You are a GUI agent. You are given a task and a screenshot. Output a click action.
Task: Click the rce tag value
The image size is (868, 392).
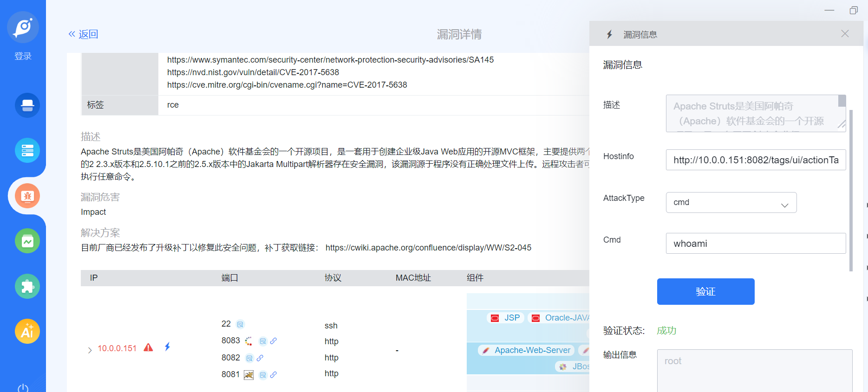point(173,105)
